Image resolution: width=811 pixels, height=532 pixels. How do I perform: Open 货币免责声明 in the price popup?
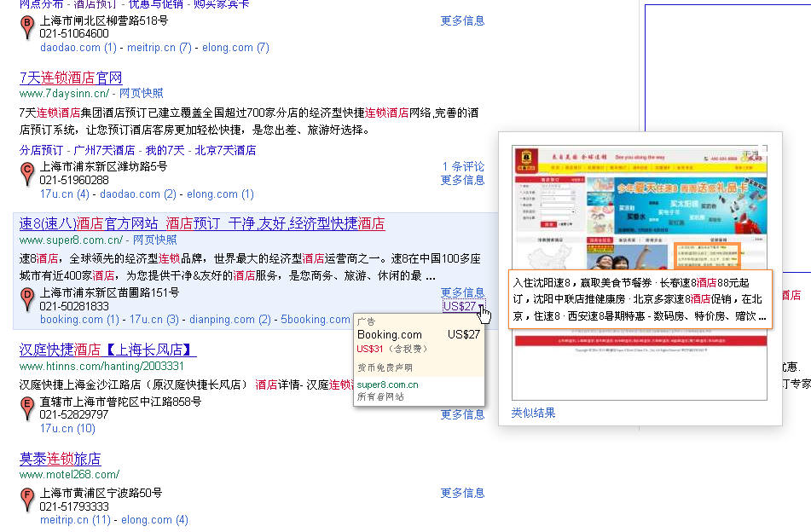pos(385,367)
